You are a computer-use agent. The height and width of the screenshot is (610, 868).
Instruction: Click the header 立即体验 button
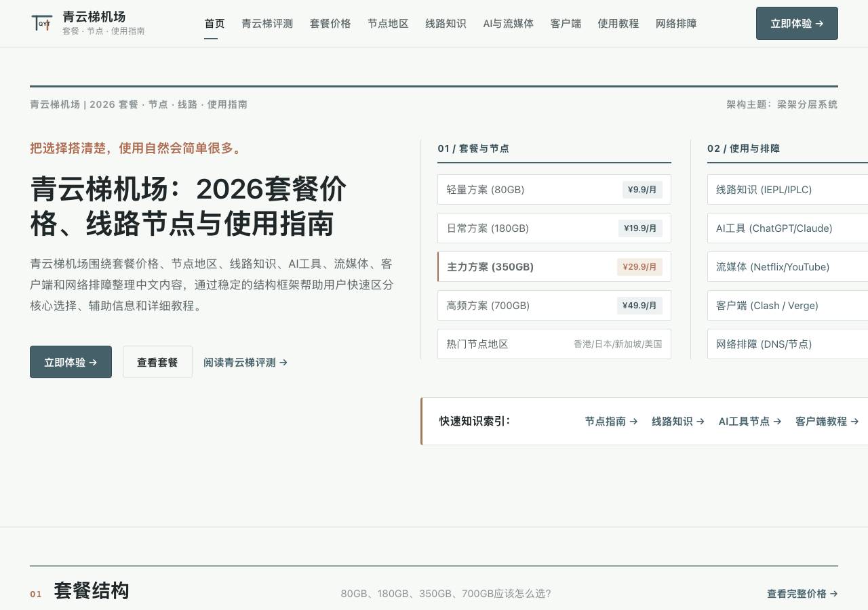797,24
